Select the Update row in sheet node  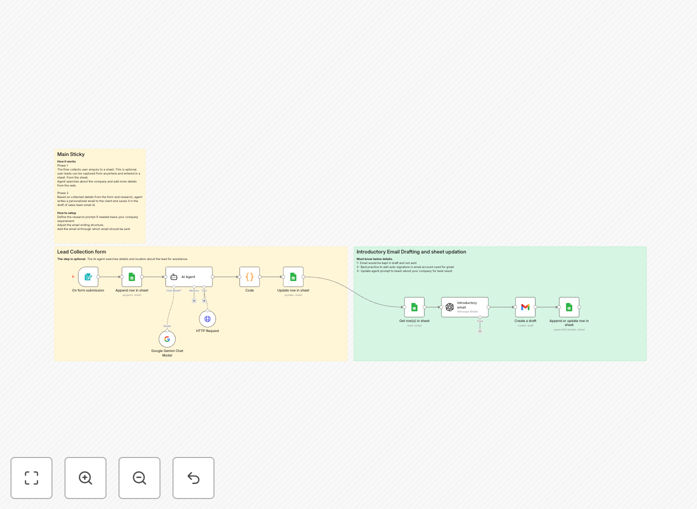tap(293, 277)
